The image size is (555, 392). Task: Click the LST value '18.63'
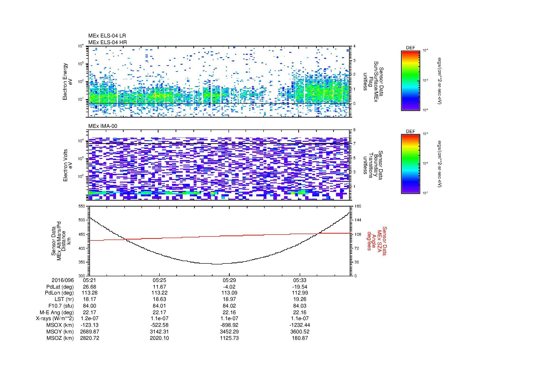pos(159,299)
